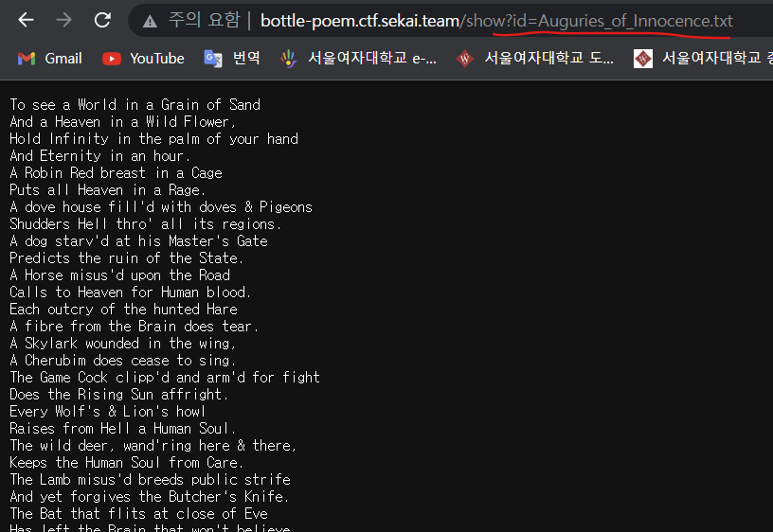
Task: Focus the address bar URL
Action: pos(496,21)
